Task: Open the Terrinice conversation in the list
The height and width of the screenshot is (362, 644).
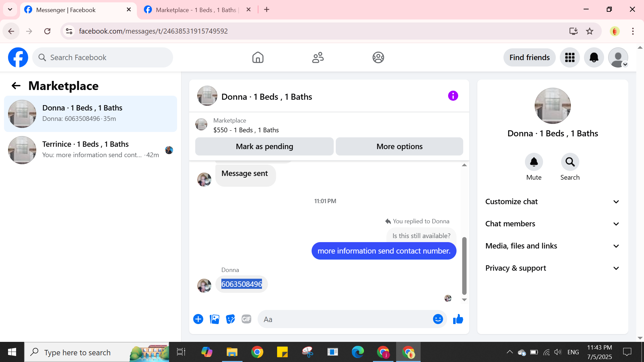Action: (x=91, y=150)
